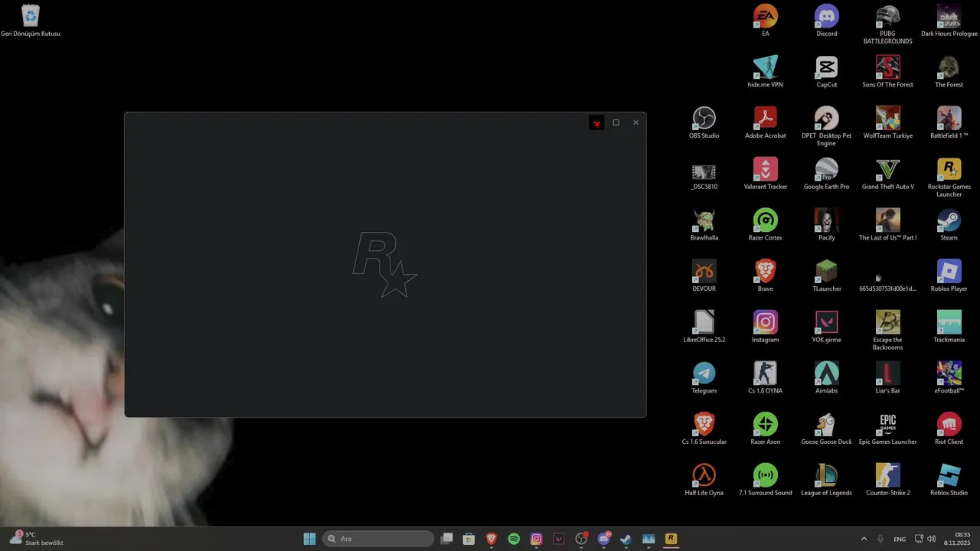Open Adobe Acrobat desktop icon
The height and width of the screenshot is (551, 980).
(766, 122)
